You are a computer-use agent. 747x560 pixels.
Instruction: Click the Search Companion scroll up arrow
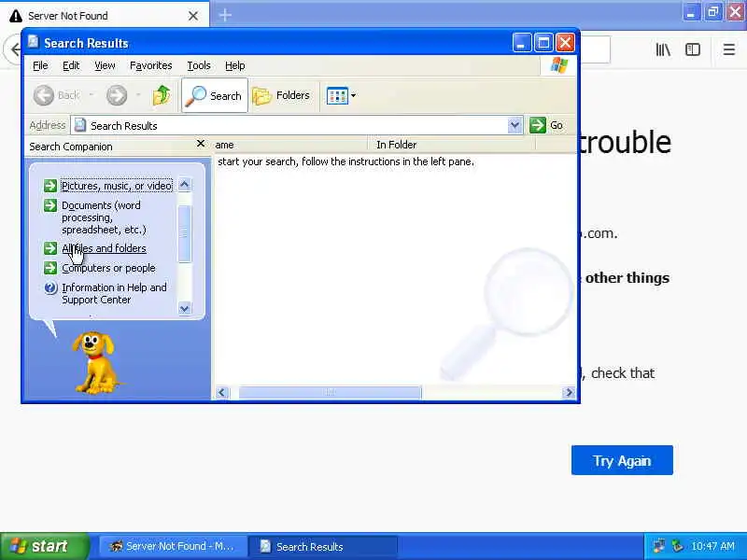pos(184,184)
